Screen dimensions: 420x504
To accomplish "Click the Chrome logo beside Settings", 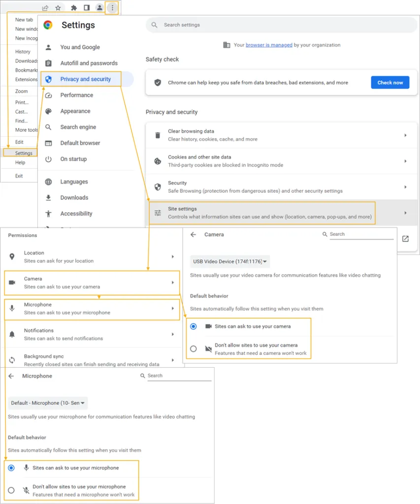I will 48,25.
